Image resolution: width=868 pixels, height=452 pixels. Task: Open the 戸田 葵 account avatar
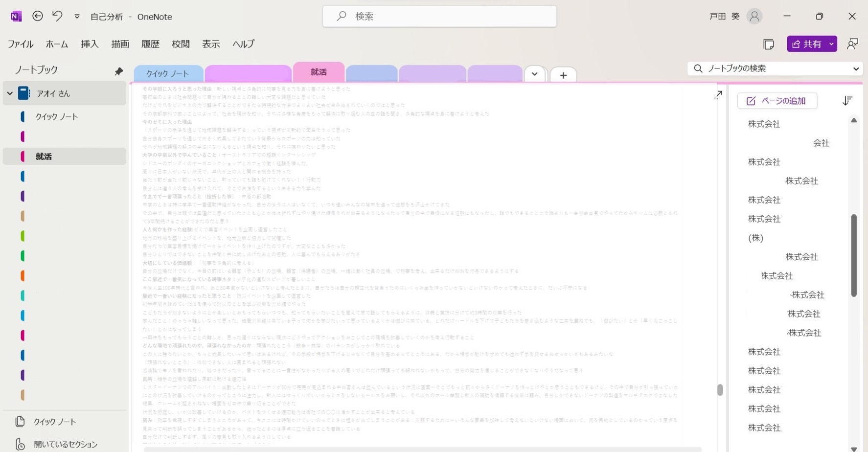pos(754,16)
